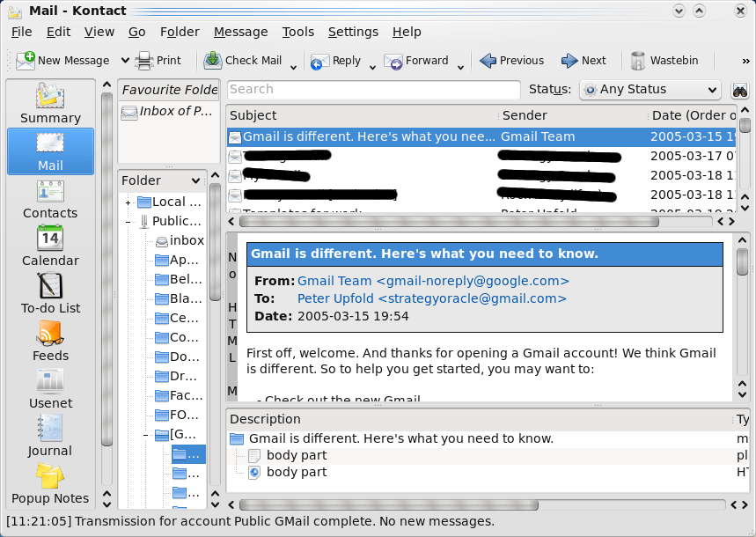Open the Fac... folder in tree
Image resolution: width=756 pixels, height=537 pixels.
(179, 396)
